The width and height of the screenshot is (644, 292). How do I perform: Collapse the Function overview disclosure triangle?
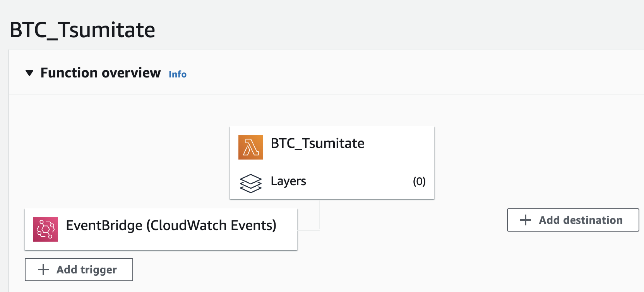pyautogui.click(x=29, y=73)
